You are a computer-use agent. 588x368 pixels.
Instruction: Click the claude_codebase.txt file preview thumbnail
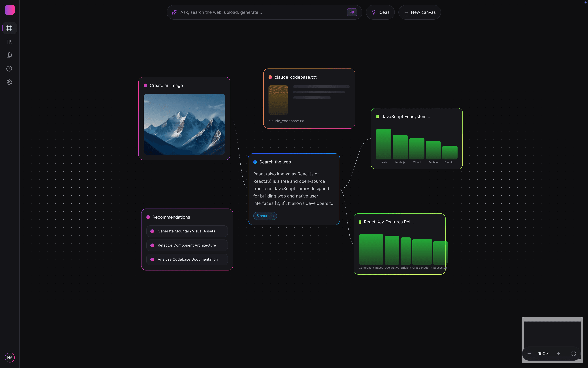click(278, 100)
